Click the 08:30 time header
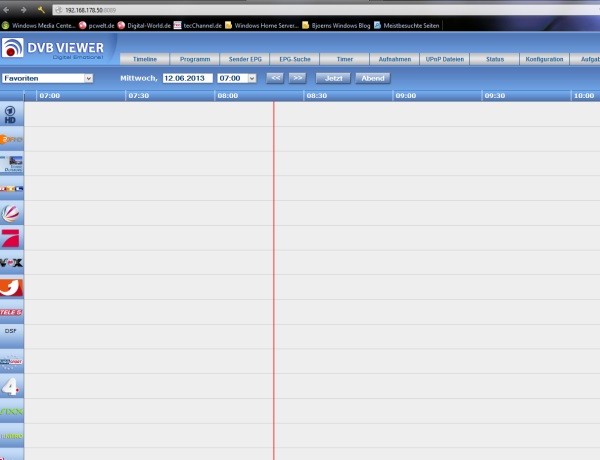 click(x=317, y=96)
